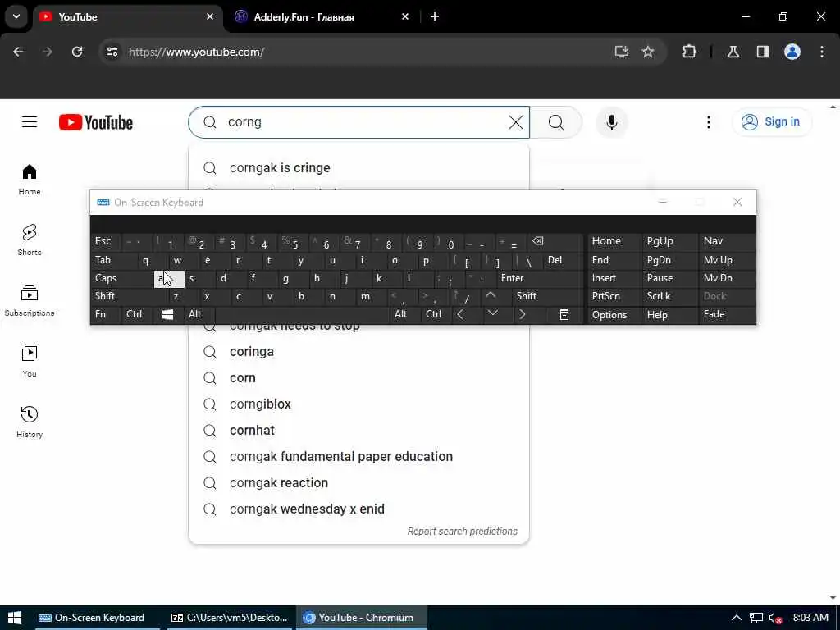Open the You section in the sidebar
This screenshot has height=630, width=840.
click(30, 362)
